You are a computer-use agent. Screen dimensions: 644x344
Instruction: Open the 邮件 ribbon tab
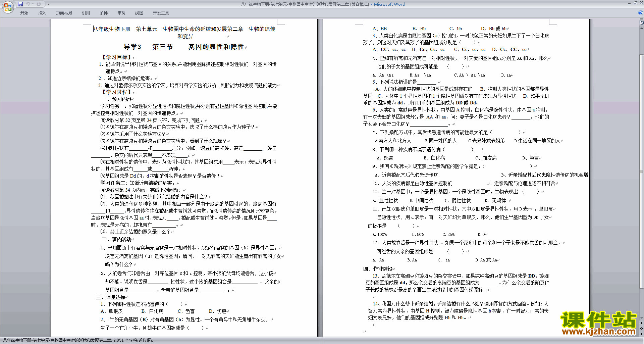[104, 13]
